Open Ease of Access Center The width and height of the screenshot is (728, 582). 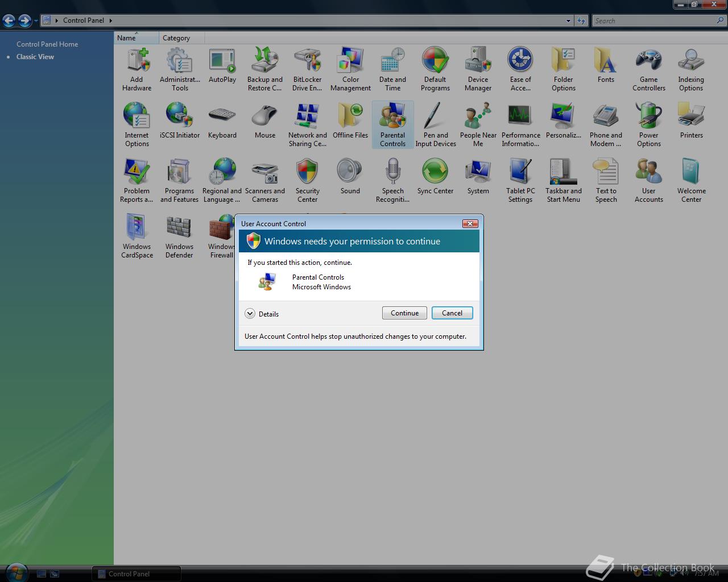[520, 69]
